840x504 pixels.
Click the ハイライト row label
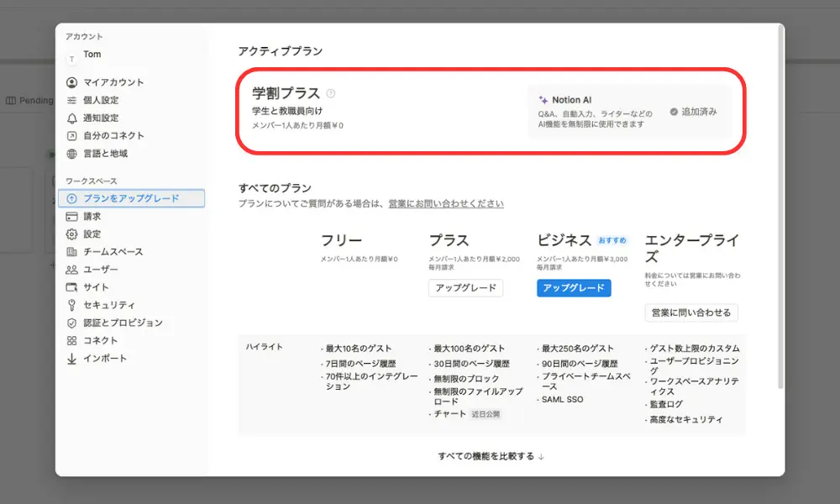(264, 347)
